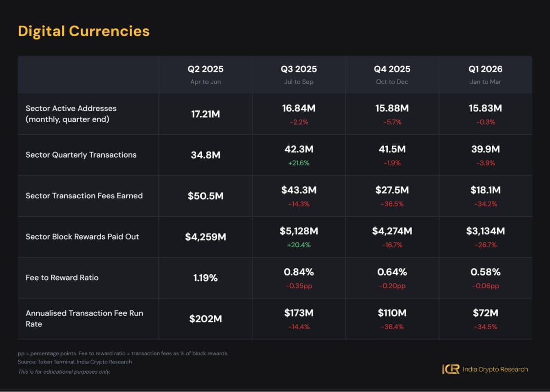550x392 pixels.
Task: Click the Sector Quarterly Transactions row label
Action: tap(81, 155)
